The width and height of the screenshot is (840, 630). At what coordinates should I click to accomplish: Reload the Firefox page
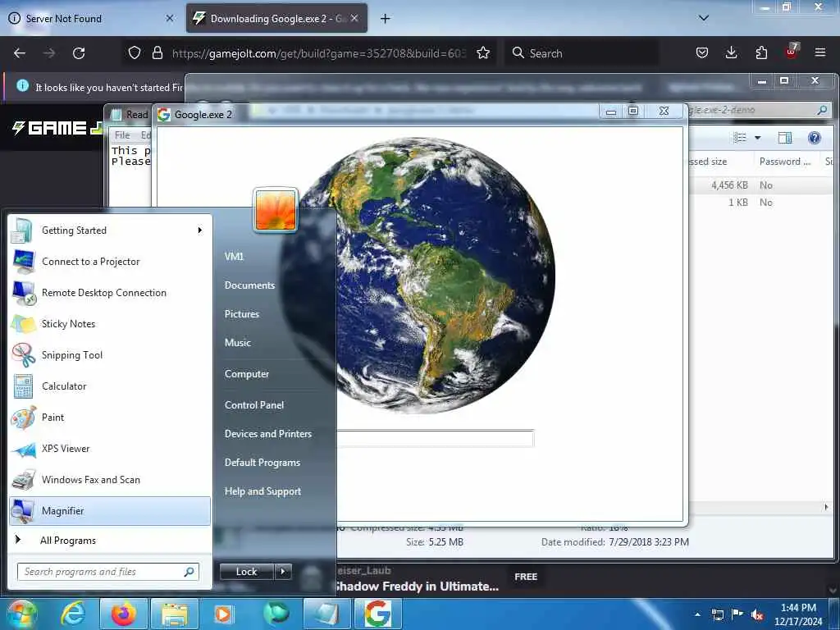point(79,53)
